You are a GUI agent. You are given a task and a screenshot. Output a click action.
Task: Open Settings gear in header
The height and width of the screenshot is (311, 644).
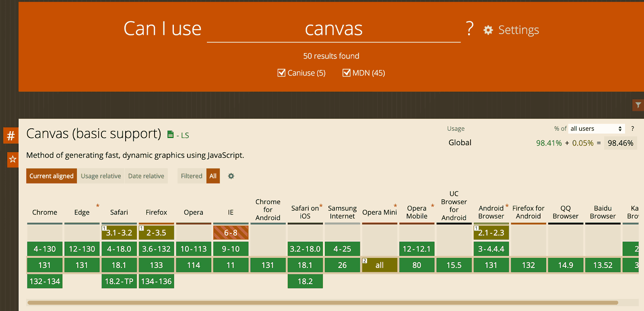coord(488,30)
